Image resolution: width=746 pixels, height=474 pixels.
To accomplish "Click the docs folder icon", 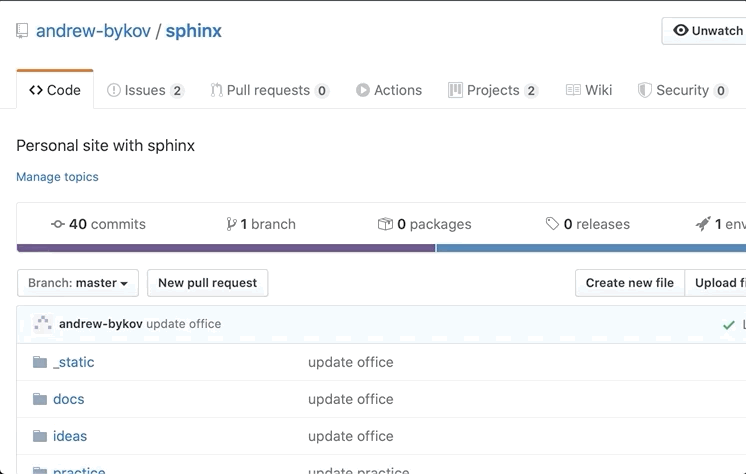I will [40, 399].
